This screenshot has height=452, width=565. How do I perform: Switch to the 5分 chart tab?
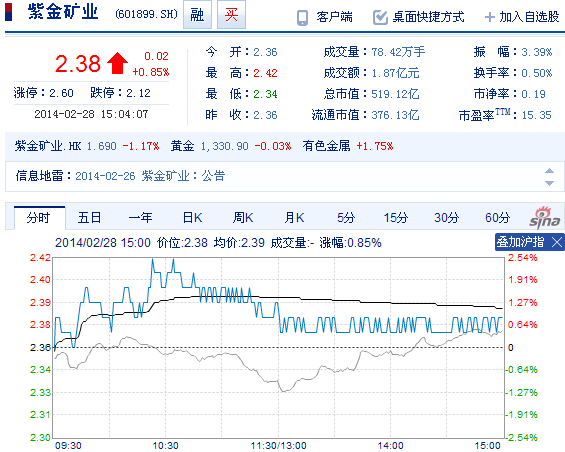coord(346,218)
